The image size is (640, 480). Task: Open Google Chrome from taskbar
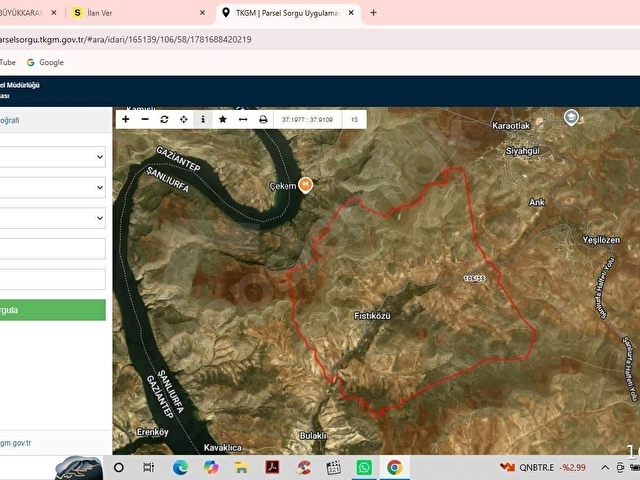(394, 467)
